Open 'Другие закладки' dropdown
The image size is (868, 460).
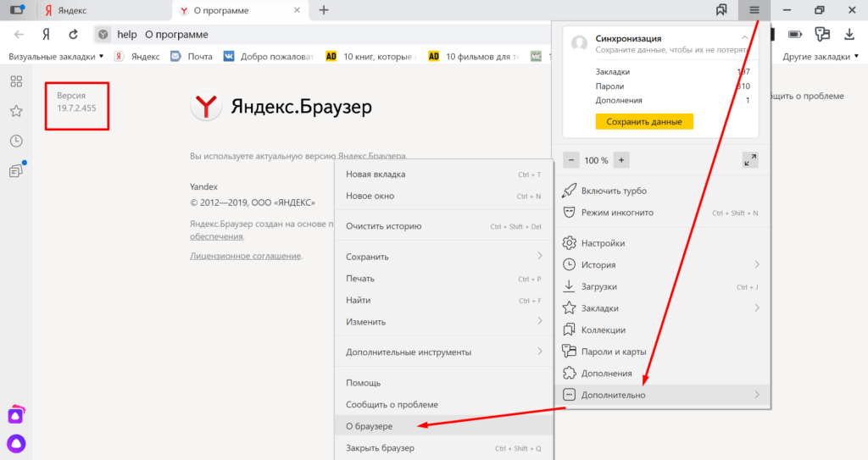click(x=821, y=57)
